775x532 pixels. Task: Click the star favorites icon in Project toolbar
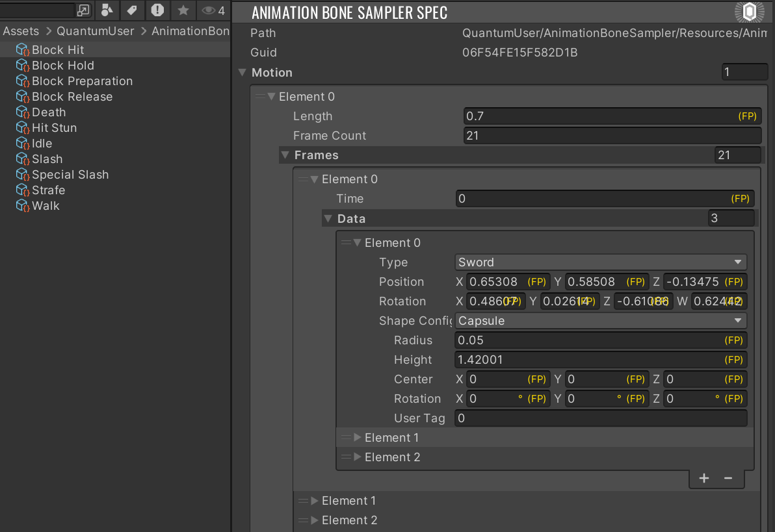point(183,10)
